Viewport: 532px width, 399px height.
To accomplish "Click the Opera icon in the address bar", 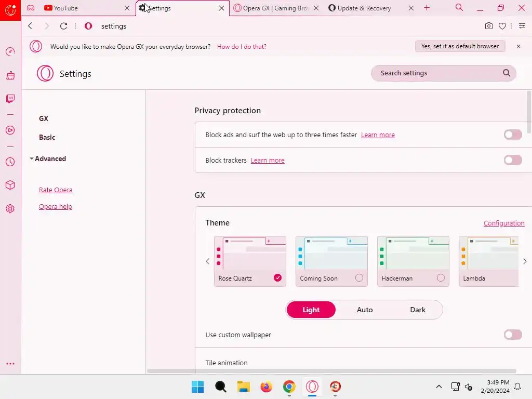I will pyautogui.click(x=88, y=26).
